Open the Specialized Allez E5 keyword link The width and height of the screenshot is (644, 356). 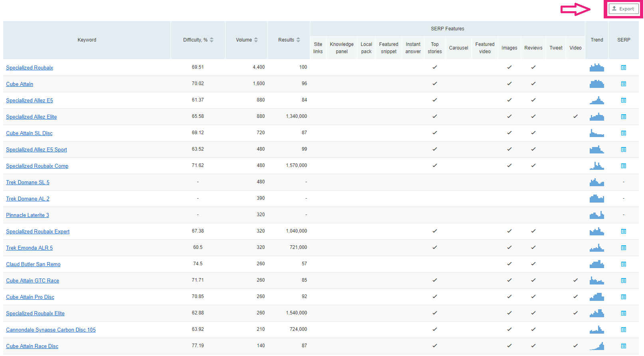click(x=30, y=101)
